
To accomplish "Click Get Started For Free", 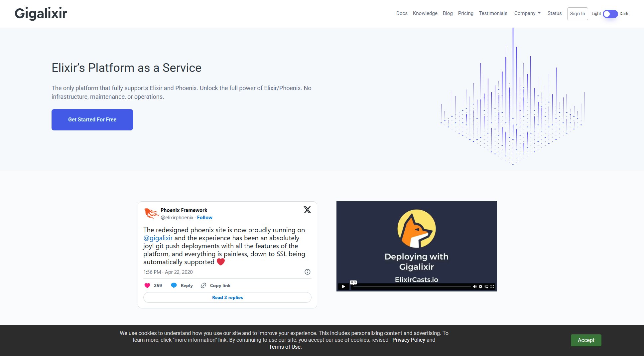I will 92,120.
